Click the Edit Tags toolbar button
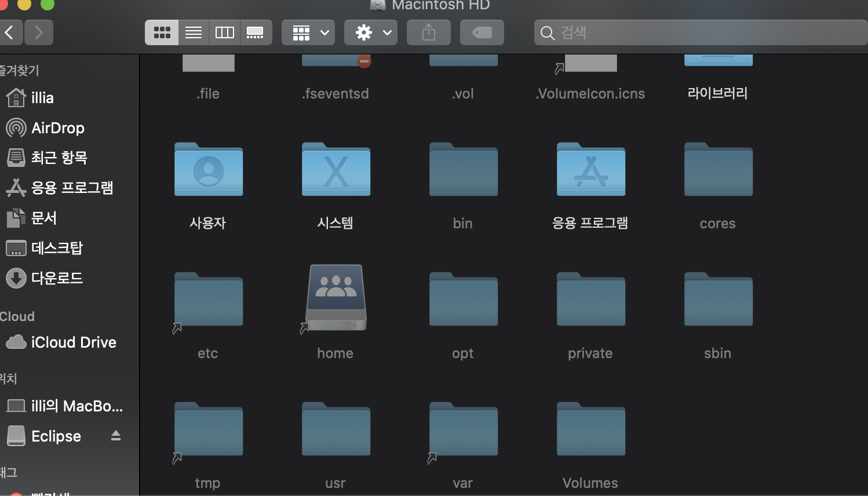The height and width of the screenshot is (496, 868). (x=482, y=32)
